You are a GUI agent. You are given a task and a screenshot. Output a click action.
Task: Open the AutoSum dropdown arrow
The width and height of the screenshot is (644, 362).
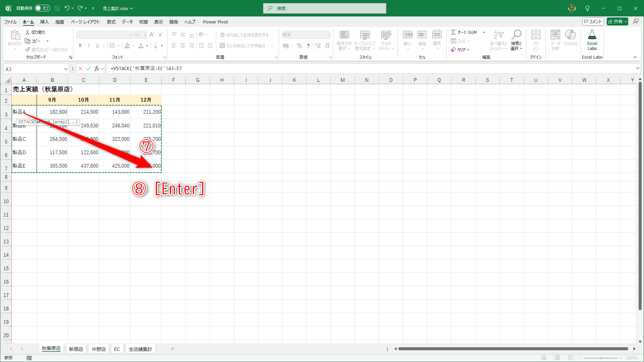tap(484, 32)
